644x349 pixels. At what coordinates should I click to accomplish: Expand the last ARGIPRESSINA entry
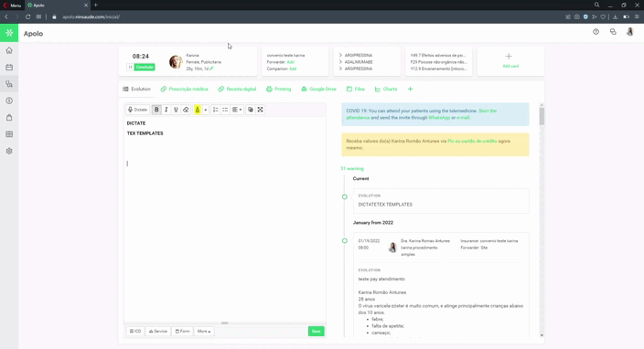pos(356,69)
